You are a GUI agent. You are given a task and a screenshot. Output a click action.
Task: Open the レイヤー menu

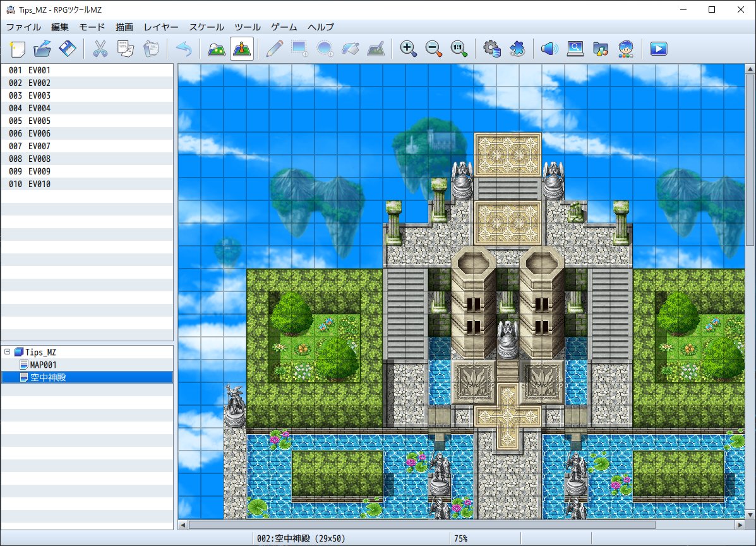point(161,27)
